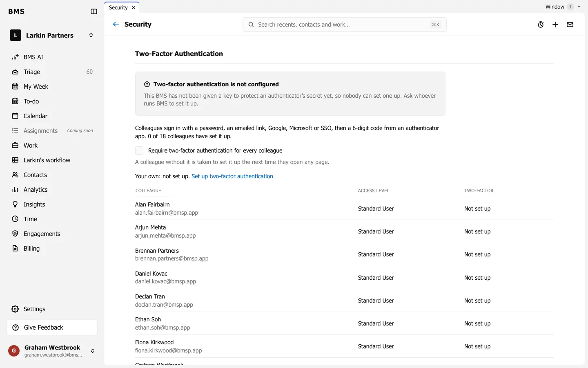588x368 pixels.
Task: Select Brennan Partners colleague name
Action: pos(157,251)
